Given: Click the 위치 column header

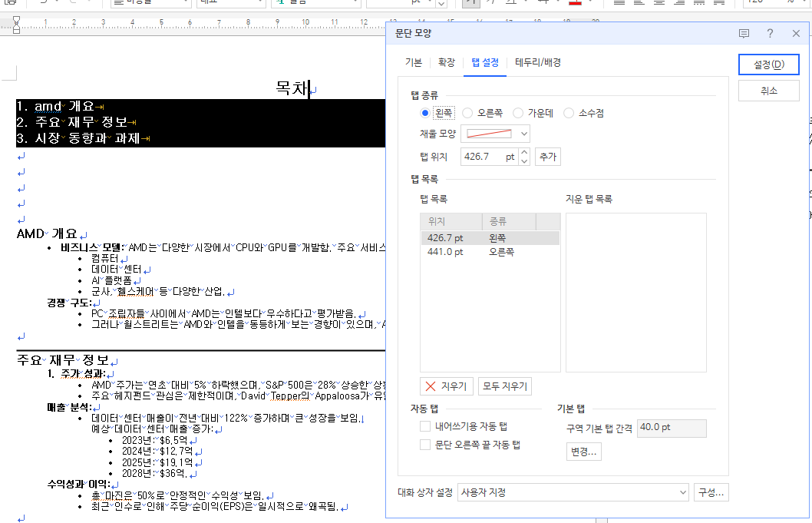Looking at the screenshot, I should (451, 221).
